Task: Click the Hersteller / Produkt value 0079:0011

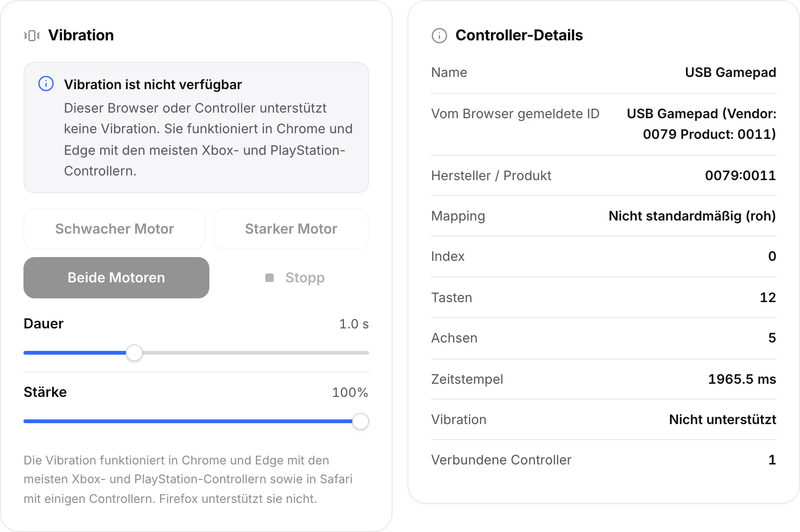Action: coord(740,175)
